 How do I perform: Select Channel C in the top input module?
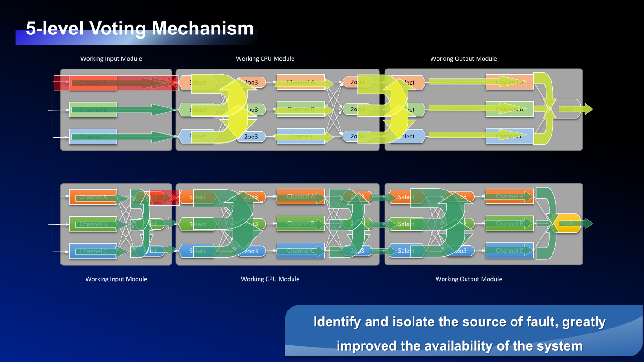coord(93,137)
